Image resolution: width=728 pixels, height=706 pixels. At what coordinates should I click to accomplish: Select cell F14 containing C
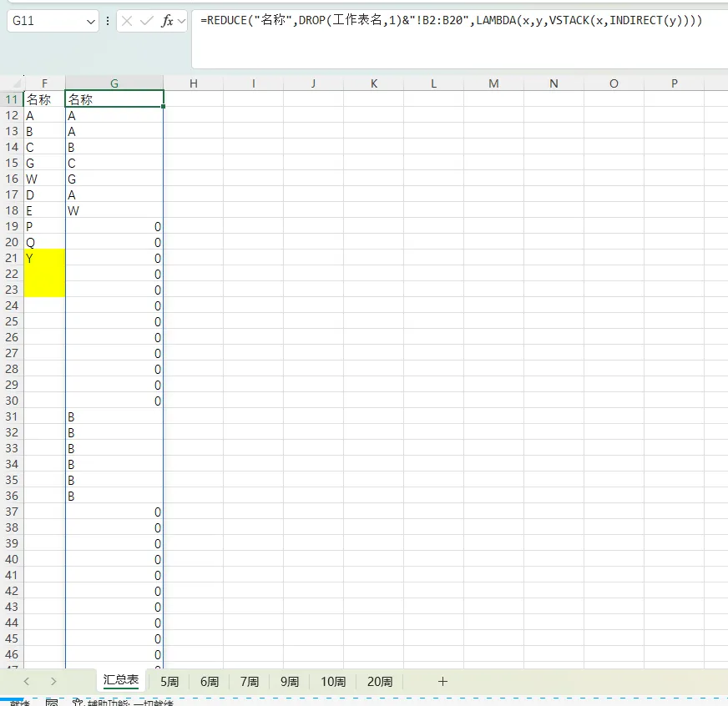click(44, 147)
